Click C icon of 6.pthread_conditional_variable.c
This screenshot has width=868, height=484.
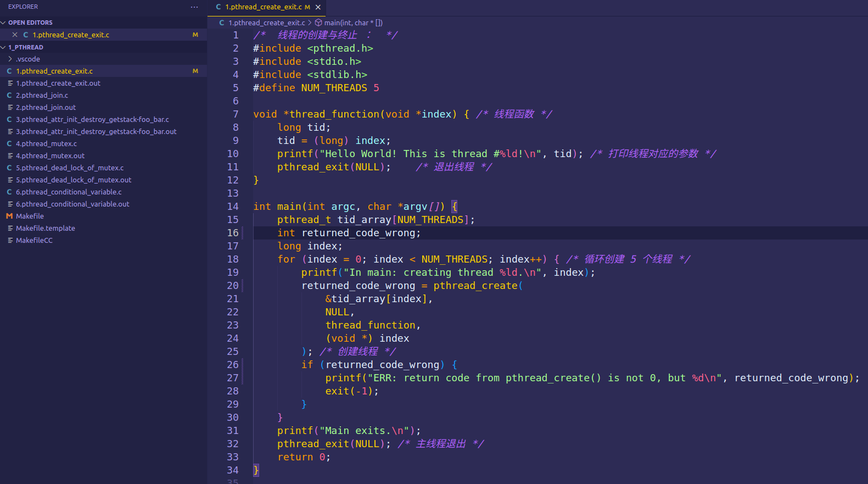(9, 192)
